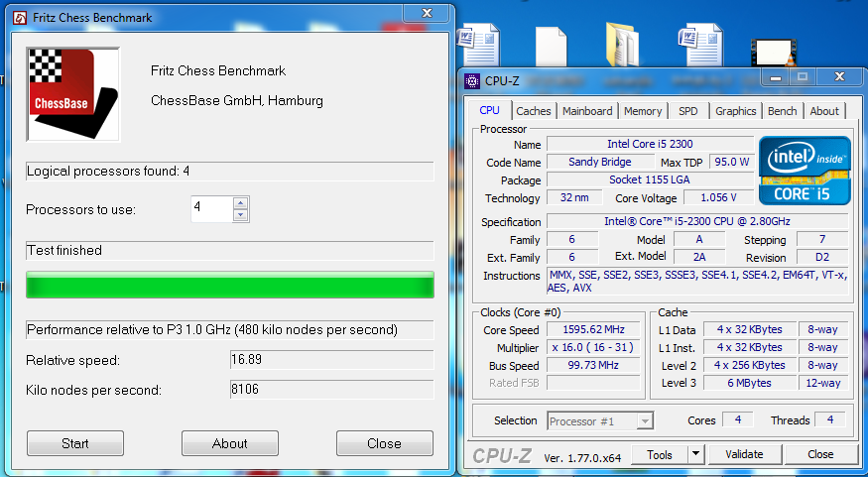The image size is (868, 477).
Task: Click the Instructions list MMX, SSE, SSE2
Action: pos(697,281)
